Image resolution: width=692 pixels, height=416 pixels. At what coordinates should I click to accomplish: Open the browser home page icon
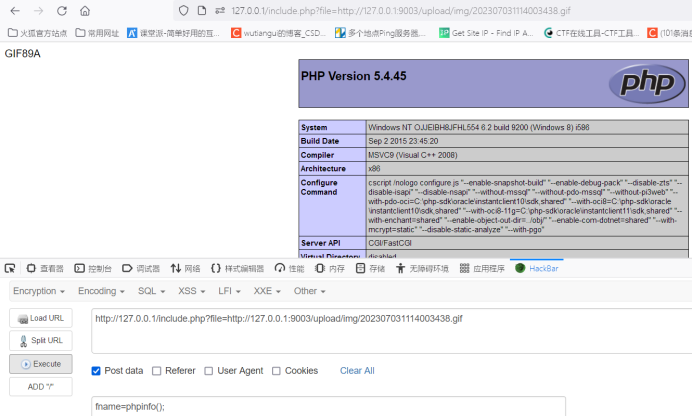click(x=85, y=11)
